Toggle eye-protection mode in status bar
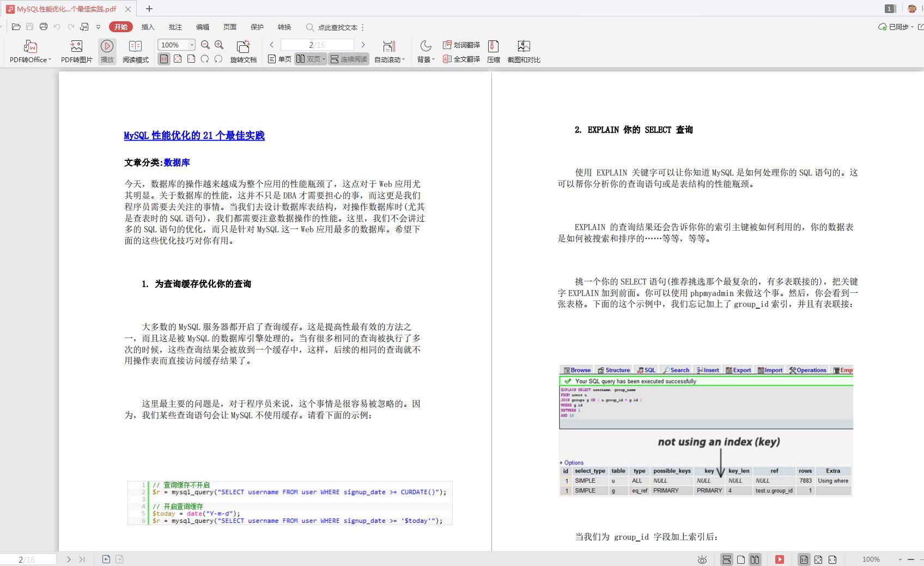Image resolution: width=924 pixels, height=566 pixels. pyautogui.click(x=703, y=559)
